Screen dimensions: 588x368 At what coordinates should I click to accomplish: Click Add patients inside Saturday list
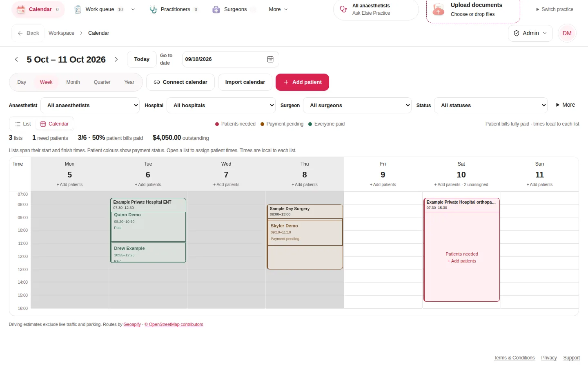click(462, 261)
